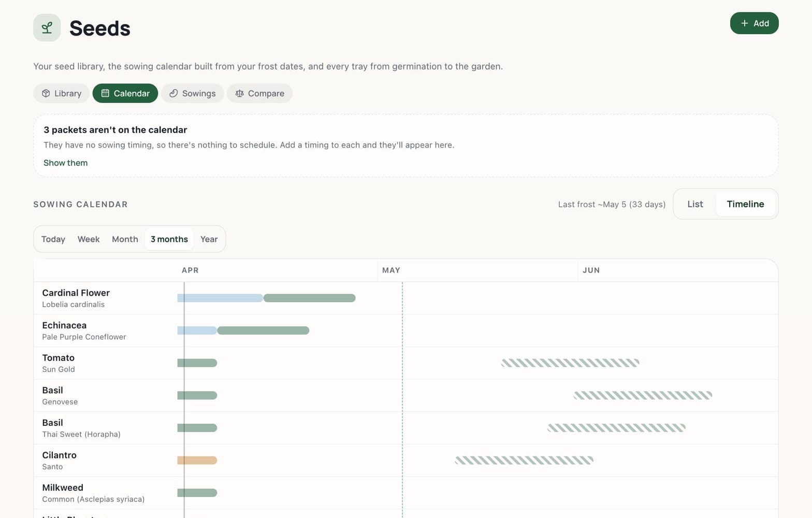Image resolution: width=812 pixels, height=518 pixels.
Task: Click the Last frost date text
Action: [x=612, y=205]
